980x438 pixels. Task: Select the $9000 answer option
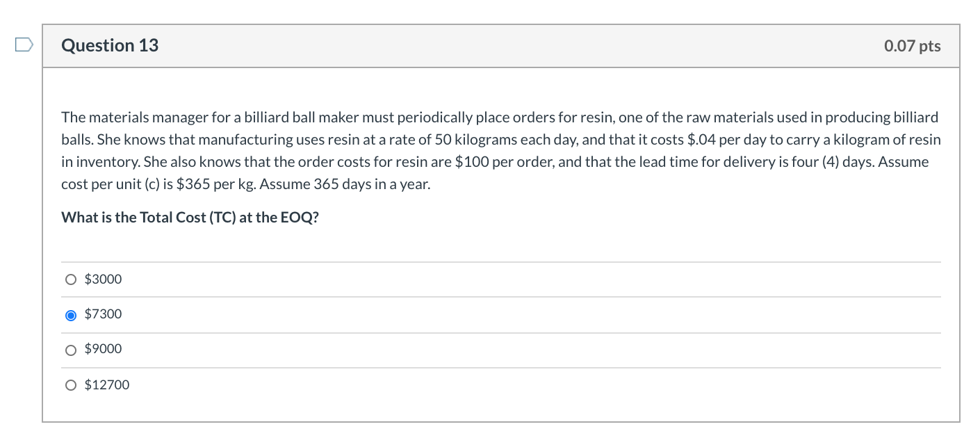pyautogui.click(x=70, y=349)
